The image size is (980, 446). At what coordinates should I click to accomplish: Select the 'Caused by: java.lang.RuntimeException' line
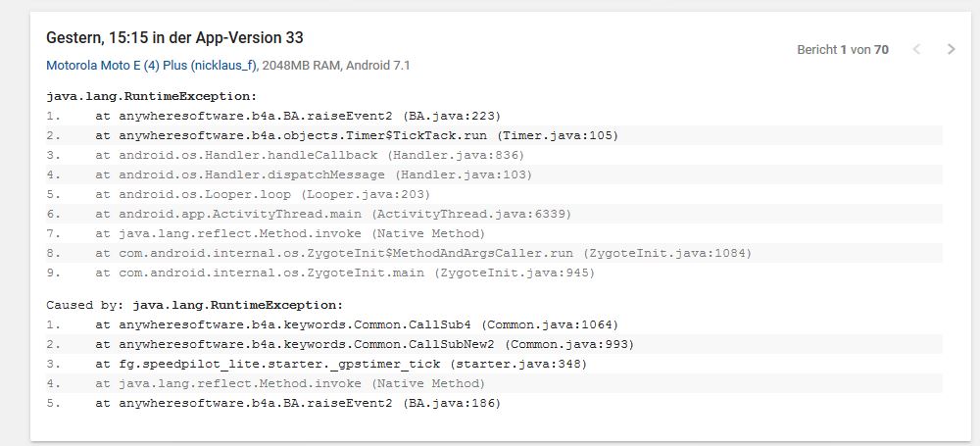pos(195,305)
